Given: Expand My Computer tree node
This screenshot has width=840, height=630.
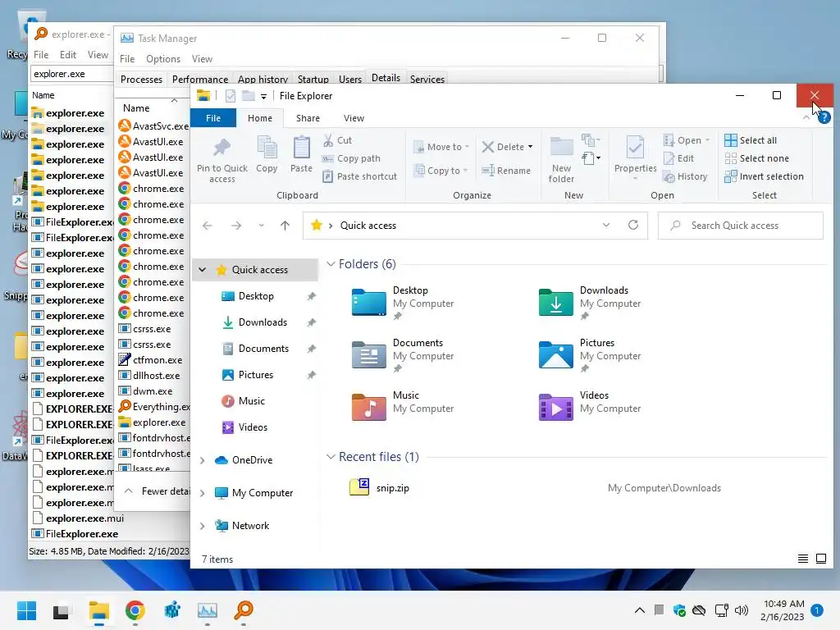Looking at the screenshot, I should (x=203, y=493).
